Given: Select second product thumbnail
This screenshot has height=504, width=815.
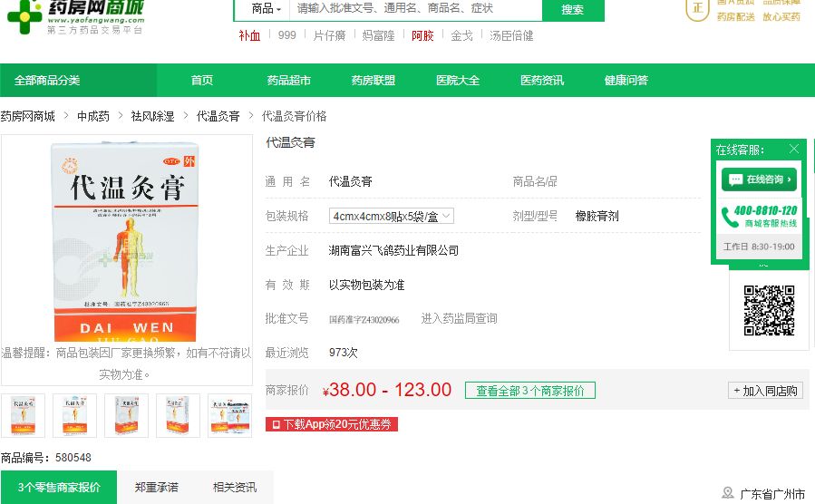Looking at the screenshot, I should pos(75,416).
